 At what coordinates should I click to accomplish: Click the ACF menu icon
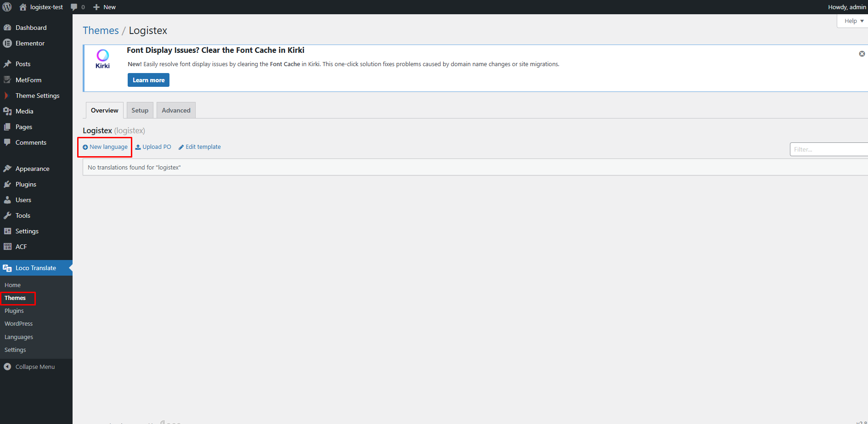[7, 247]
